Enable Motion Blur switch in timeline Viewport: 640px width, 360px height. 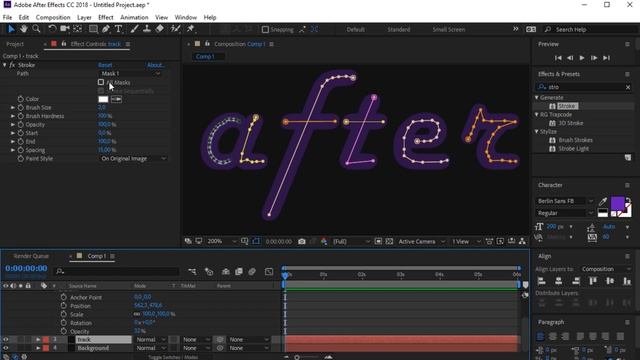click(x=252, y=271)
